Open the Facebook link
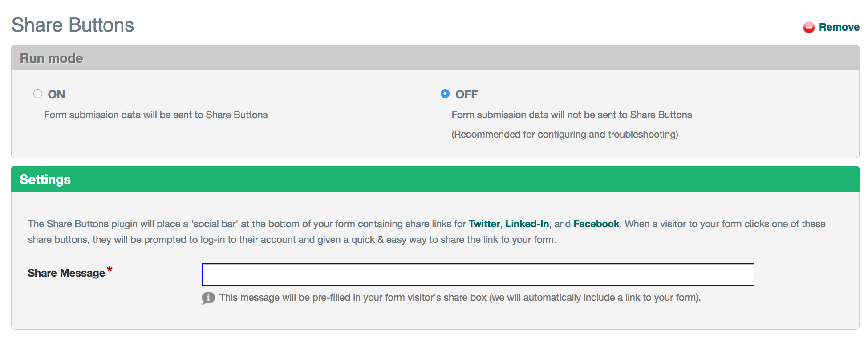The width and height of the screenshot is (868, 344). [596, 224]
